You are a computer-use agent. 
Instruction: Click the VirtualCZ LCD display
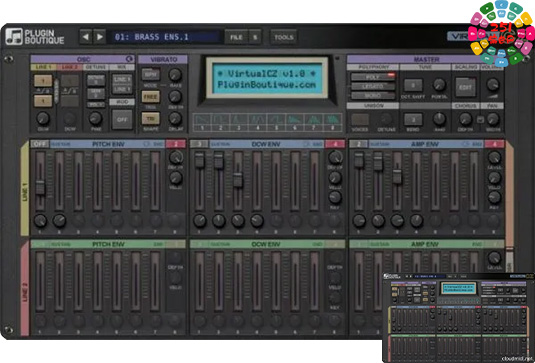click(x=267, y=78)
